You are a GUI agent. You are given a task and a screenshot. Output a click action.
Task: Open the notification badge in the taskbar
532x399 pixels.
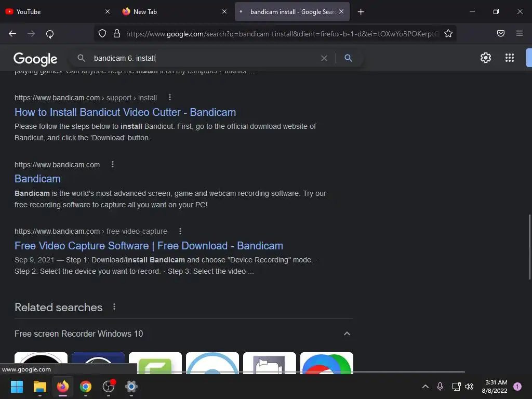point(517,387)
